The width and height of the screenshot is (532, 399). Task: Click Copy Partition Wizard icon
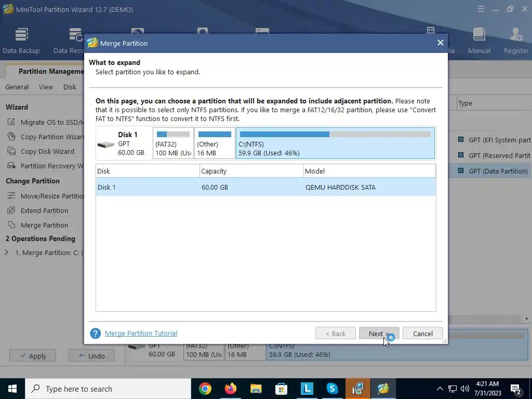tap(11, 137)
